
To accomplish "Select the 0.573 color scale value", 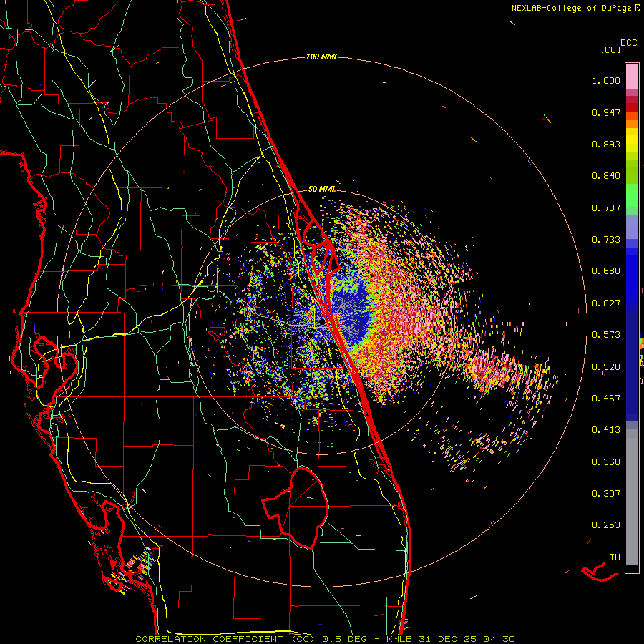I will (x=606, y=335).
